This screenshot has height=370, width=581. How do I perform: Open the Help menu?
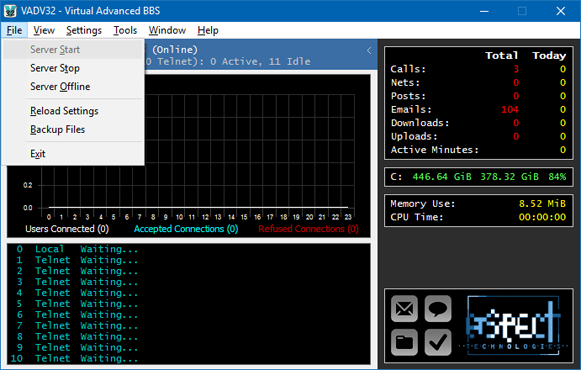coord(208,30)
